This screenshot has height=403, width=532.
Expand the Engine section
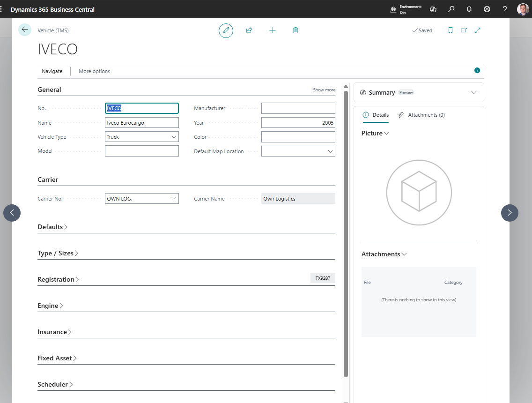pos(50,306)
